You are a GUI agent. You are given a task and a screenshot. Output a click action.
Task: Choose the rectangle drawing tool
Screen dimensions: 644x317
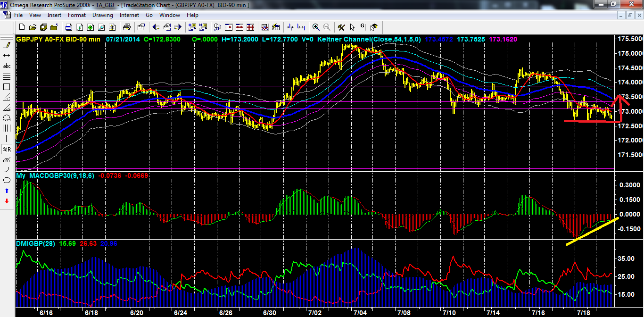7,87
